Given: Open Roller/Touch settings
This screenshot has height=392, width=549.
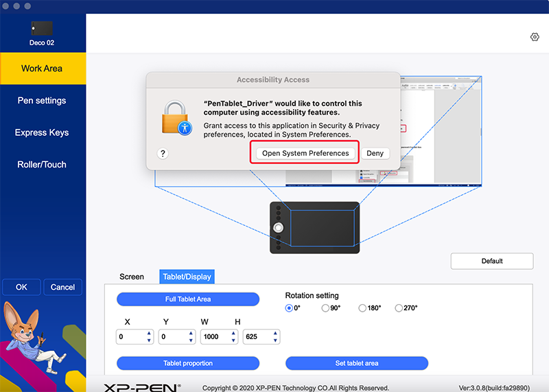Looking at the screenshot, I should [43, 164].
